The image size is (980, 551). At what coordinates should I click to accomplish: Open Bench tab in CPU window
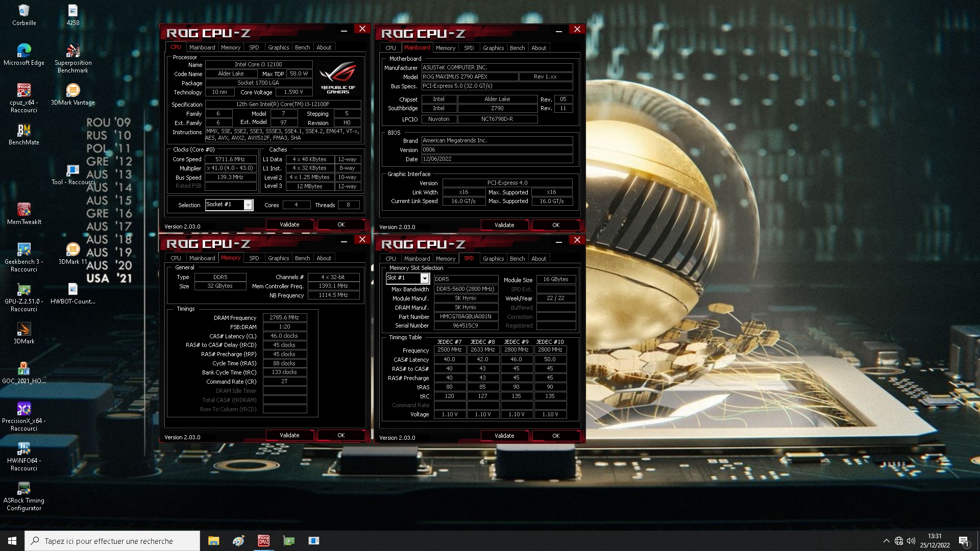(x=303, y=47)
